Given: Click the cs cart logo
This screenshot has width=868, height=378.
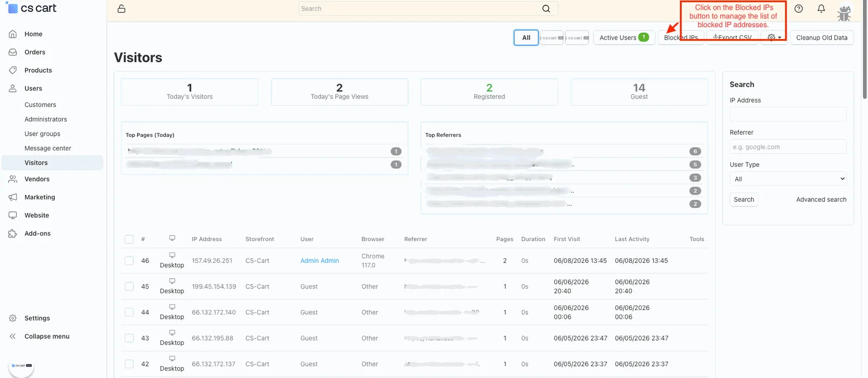Looking at the screenshot, I should coord(31,8).
